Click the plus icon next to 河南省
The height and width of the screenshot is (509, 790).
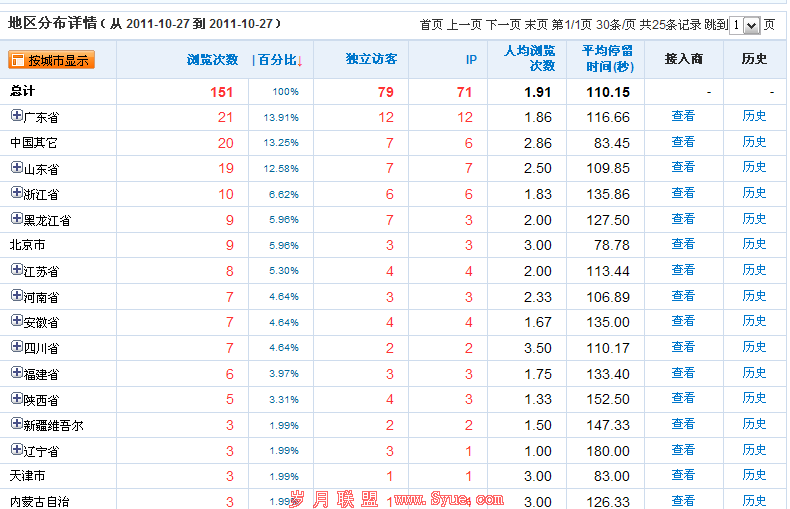pyautogui.click(x=16, y=296)
